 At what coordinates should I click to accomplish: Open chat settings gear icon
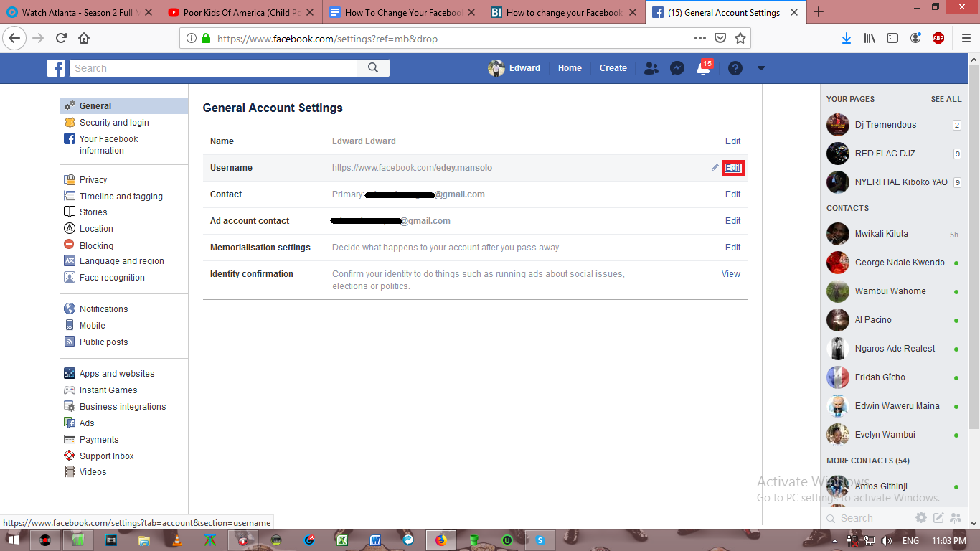[921, 517]
